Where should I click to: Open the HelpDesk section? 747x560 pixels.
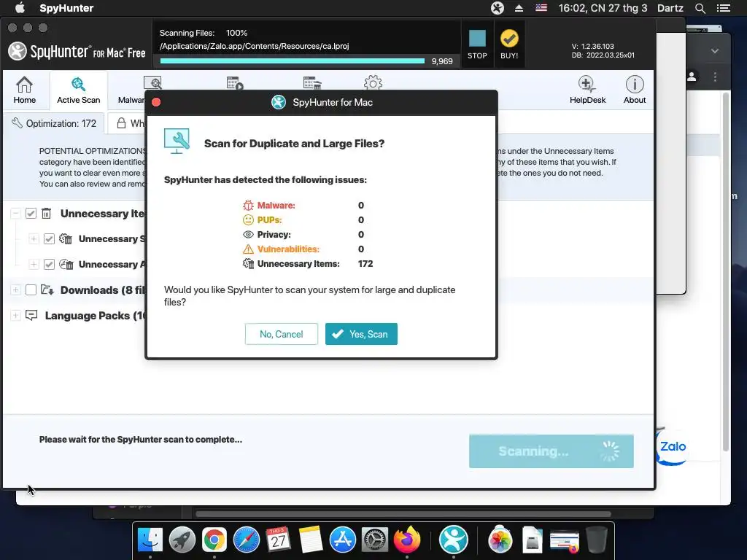[x=587, y=90]
